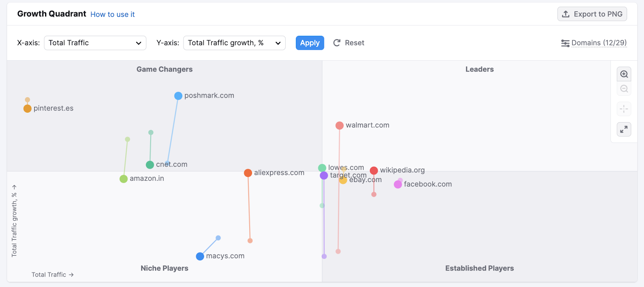
Task: Click the amazon.in label text
Action: pos(147,178)
